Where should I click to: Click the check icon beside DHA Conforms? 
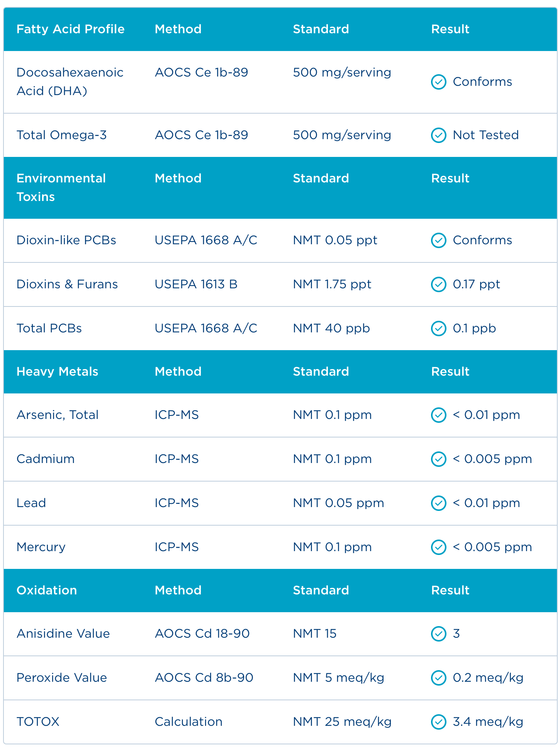[438, 82]
